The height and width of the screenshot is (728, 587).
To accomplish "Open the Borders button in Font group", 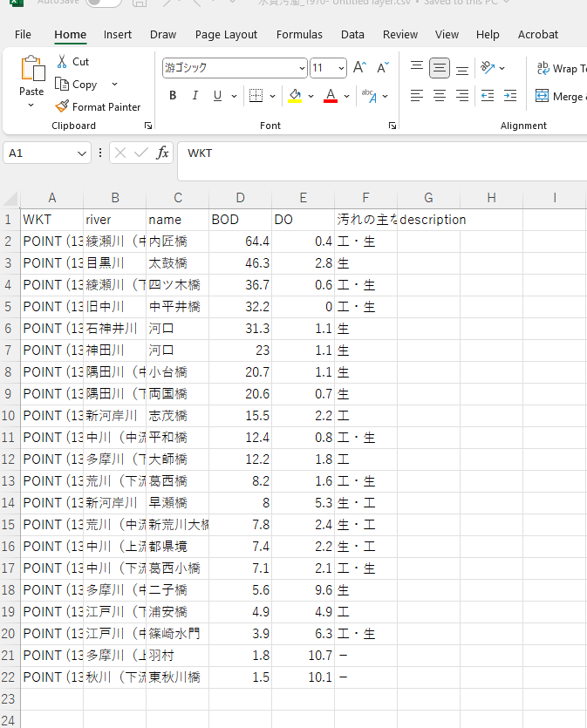I will [256, 96].
